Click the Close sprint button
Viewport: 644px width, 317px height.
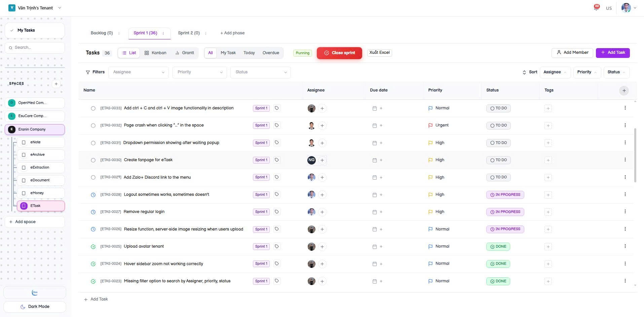point(339,53)
